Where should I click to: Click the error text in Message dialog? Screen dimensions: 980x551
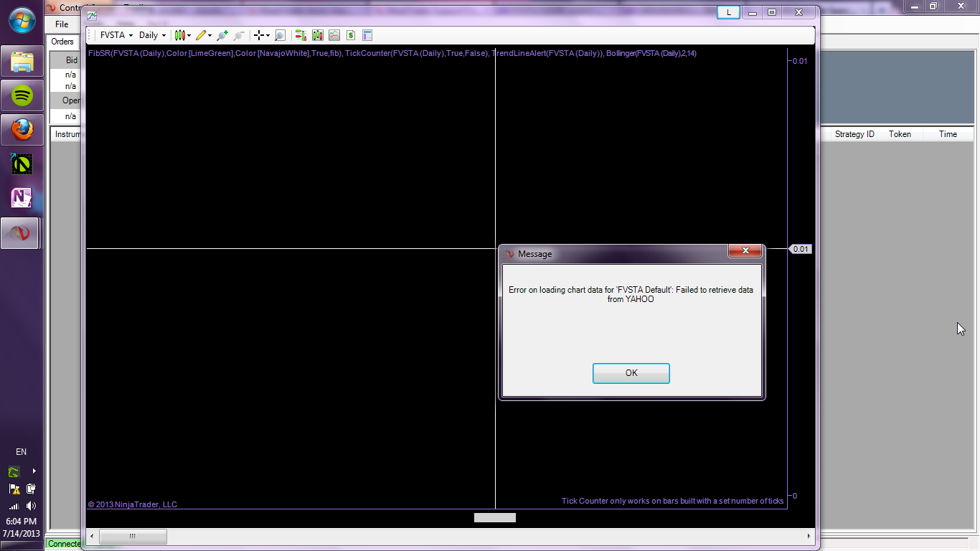(x=631, y=295)
